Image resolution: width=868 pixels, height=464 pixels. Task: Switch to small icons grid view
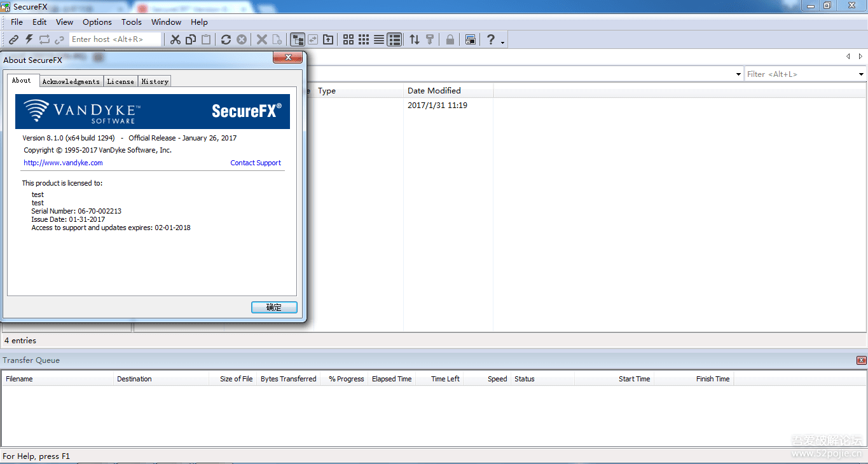click(364, 39)
